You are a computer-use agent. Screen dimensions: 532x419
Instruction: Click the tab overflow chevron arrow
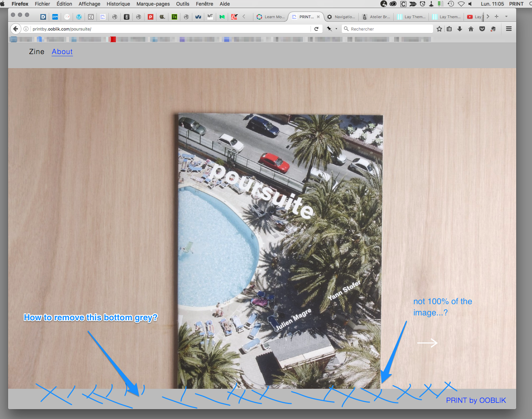pyautogui.click(x=487, y=16)
